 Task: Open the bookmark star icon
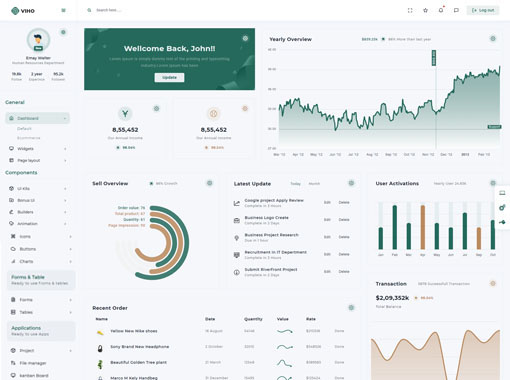click(425, 10)
